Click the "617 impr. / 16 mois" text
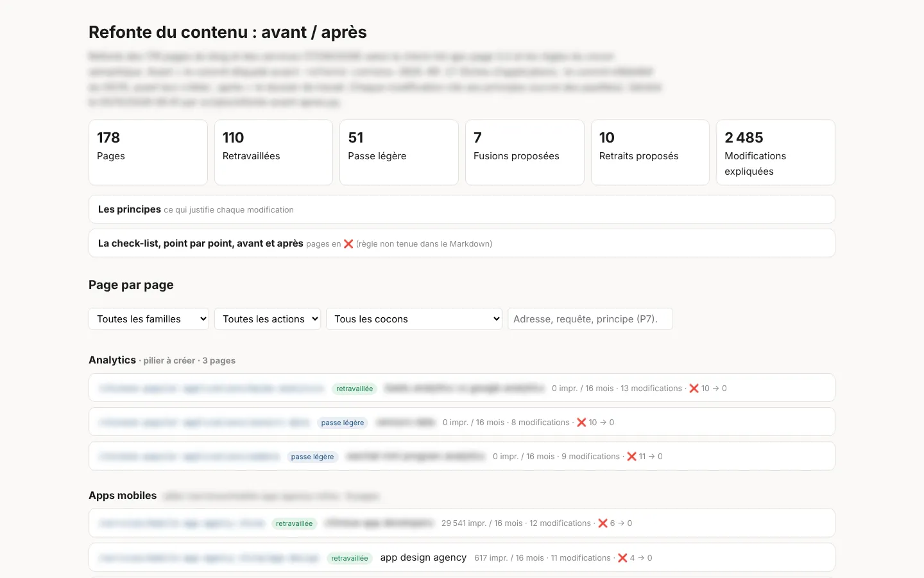 coord(509,558)
